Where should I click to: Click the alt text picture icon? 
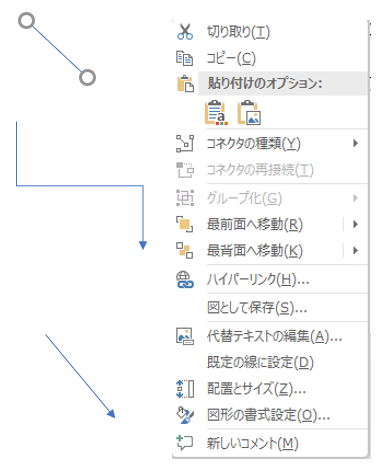(x=185, y=336)
